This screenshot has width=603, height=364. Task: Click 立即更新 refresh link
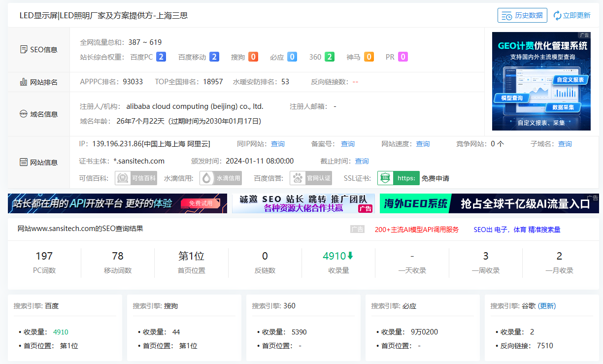576,15
